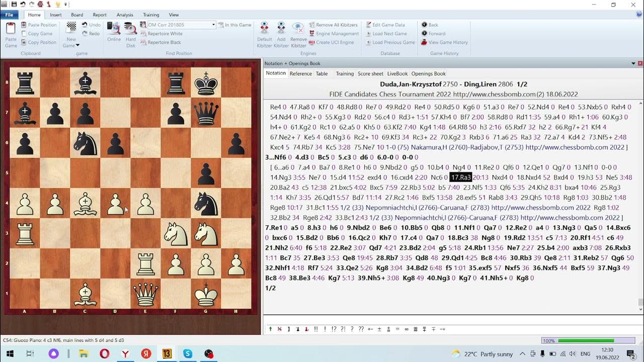Image resolution: width=644 pixels, height=362 pixels.
Task: Switch to the Board ribbon tab
Action: click(x=77, y=15)
